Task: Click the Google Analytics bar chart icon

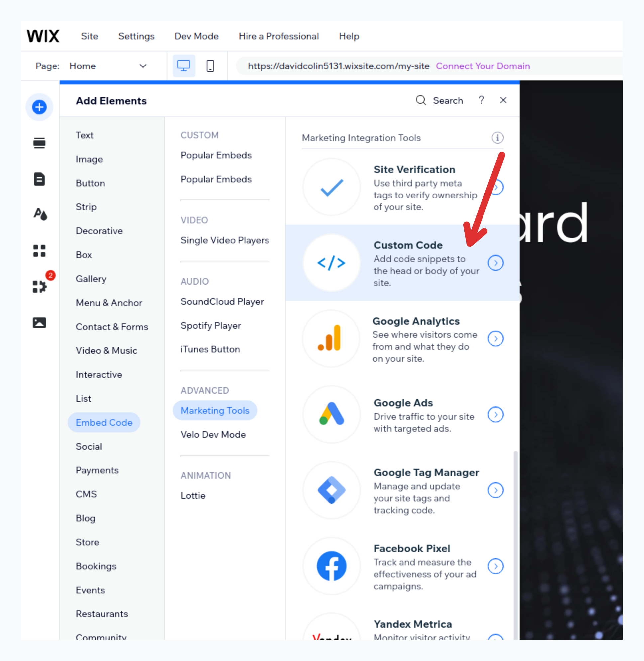Action: point(331,337)
